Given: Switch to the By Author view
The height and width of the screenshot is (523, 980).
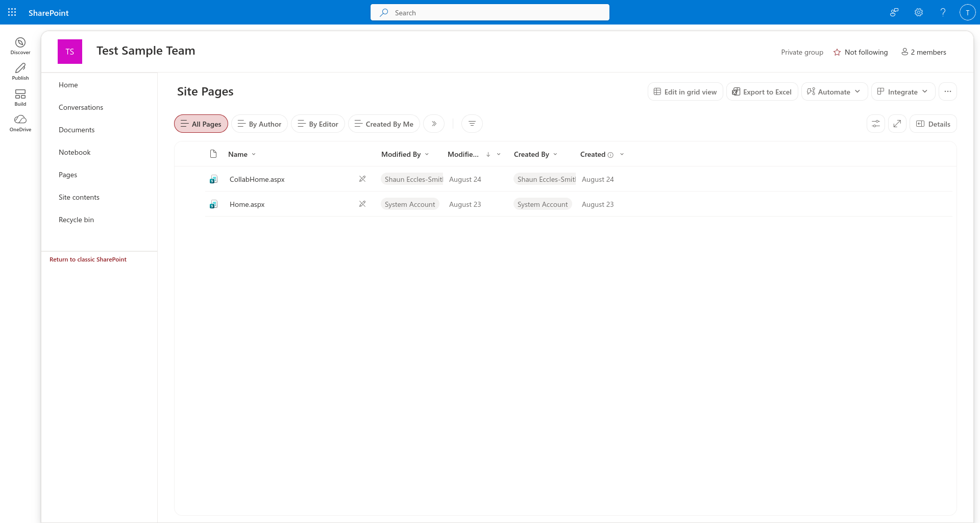Looking at the screenshot, I should point(260,124).
